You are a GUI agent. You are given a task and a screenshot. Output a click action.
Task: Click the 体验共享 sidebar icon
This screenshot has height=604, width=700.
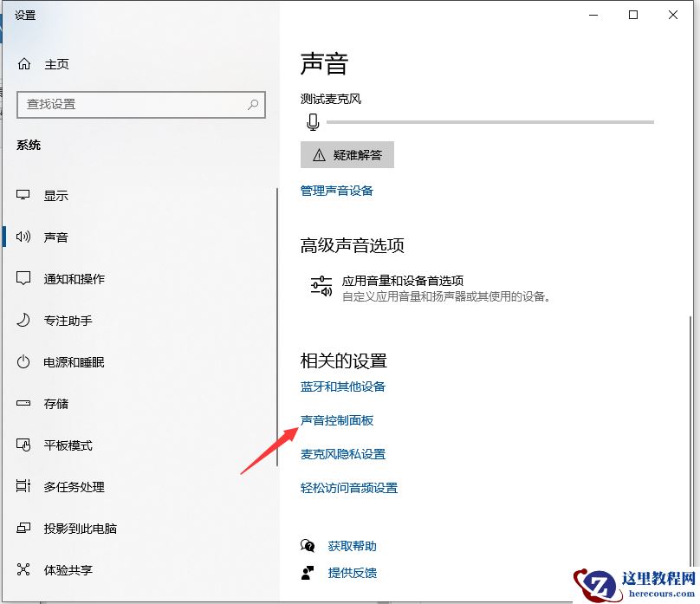coord(23,570)
